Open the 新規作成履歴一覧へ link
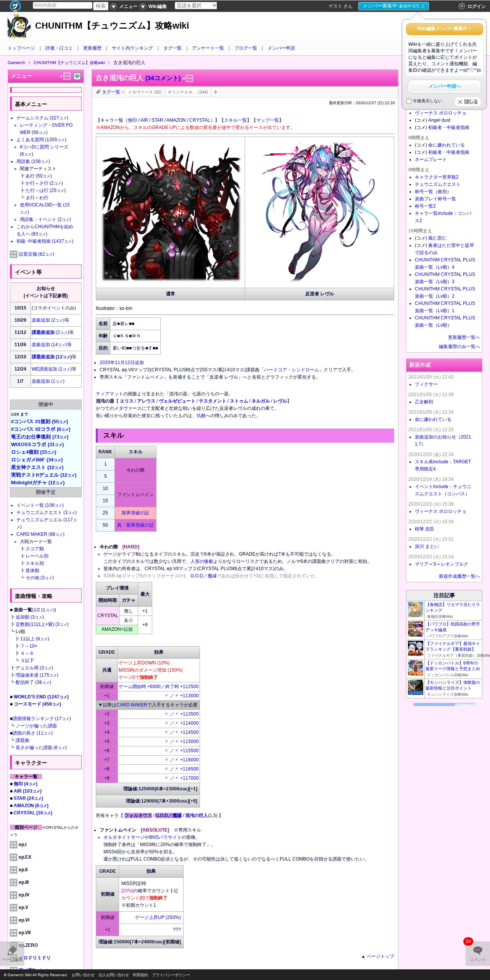The image size is (490, 980). [x=459, y=576]
